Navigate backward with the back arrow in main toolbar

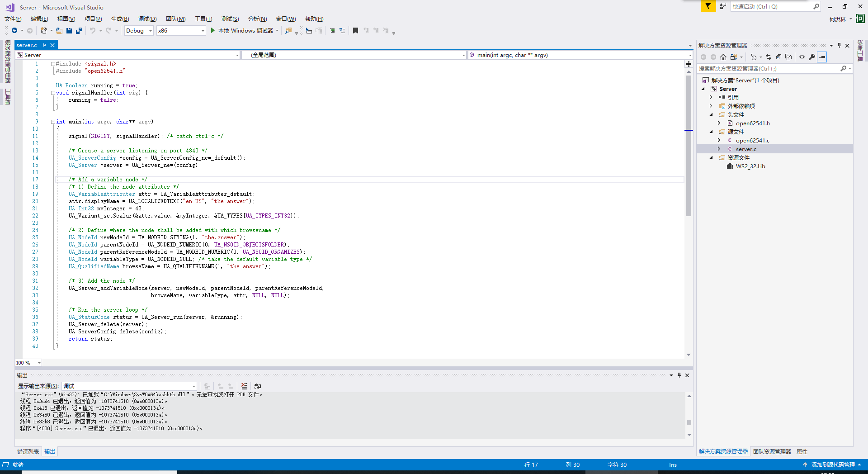point(14,30)
